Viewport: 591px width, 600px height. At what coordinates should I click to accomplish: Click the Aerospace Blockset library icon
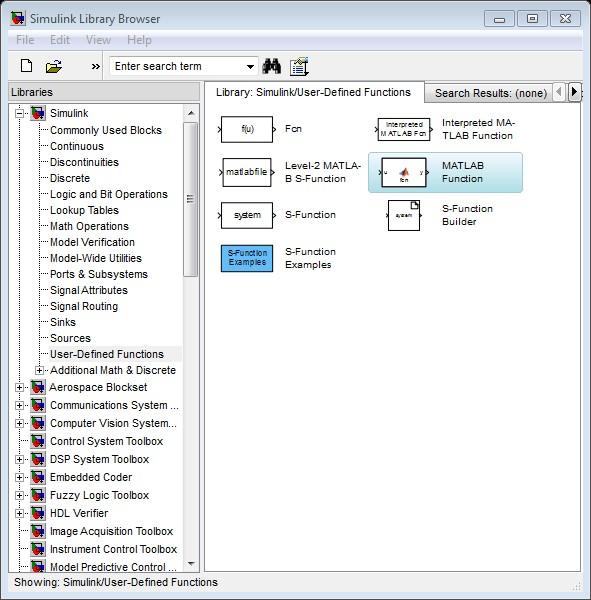(38, 387)
